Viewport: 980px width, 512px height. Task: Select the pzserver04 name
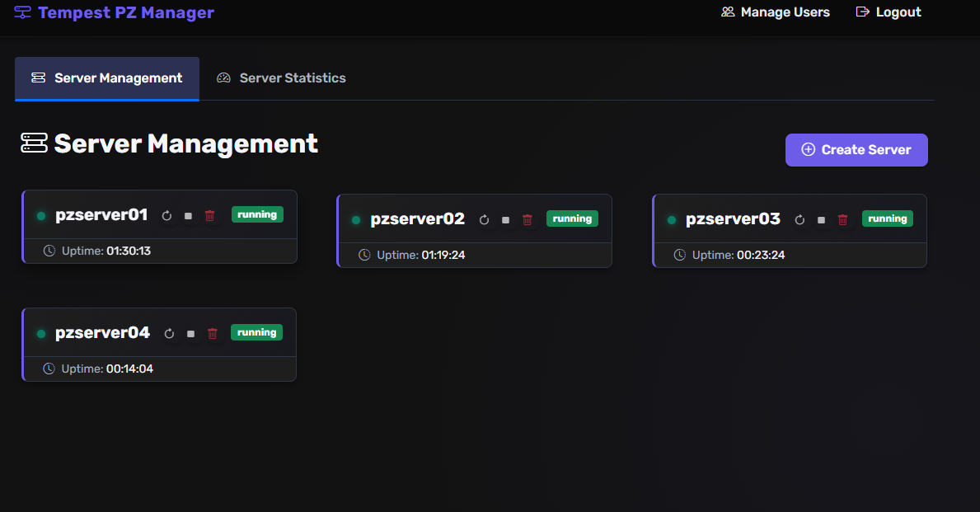coord(102,333)
